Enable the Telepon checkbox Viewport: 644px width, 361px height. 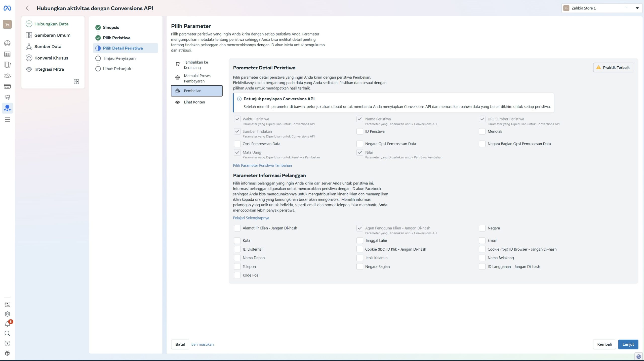pos(237,266)
